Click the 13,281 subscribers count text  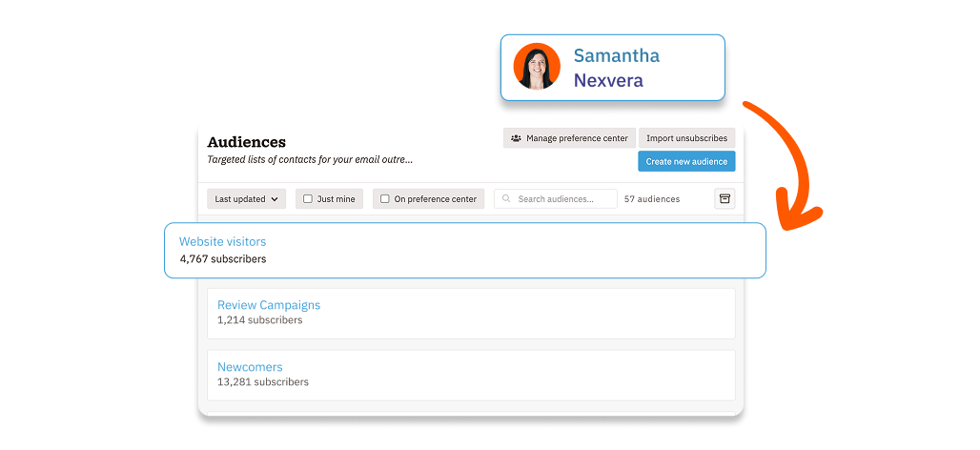(263, 382)
